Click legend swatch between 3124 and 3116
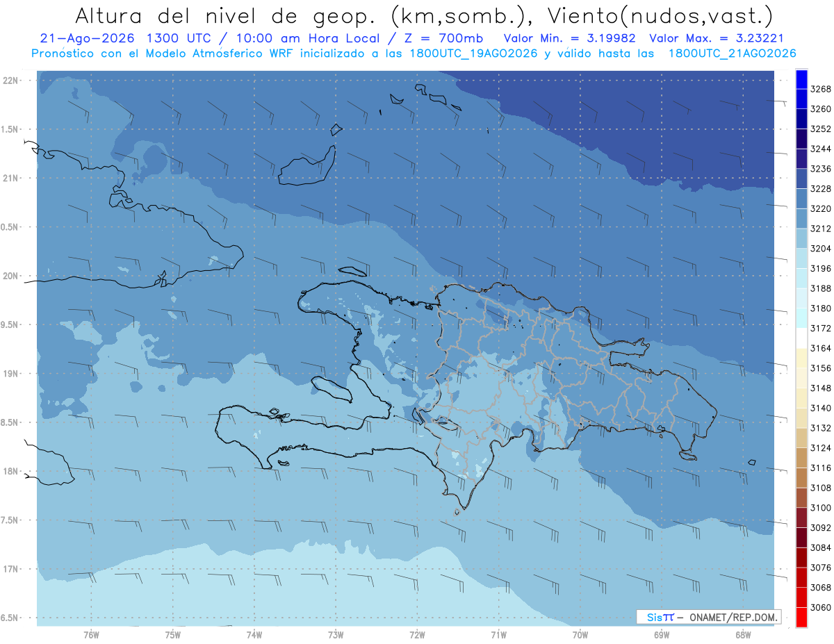Image resolution: width=834 pixels, height=644 pixels. click(x=801, y=458)
